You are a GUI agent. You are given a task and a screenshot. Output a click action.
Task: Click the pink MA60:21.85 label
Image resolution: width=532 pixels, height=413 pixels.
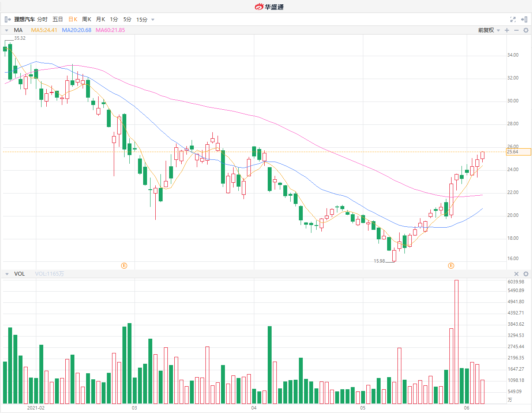[x=110, y=30]
